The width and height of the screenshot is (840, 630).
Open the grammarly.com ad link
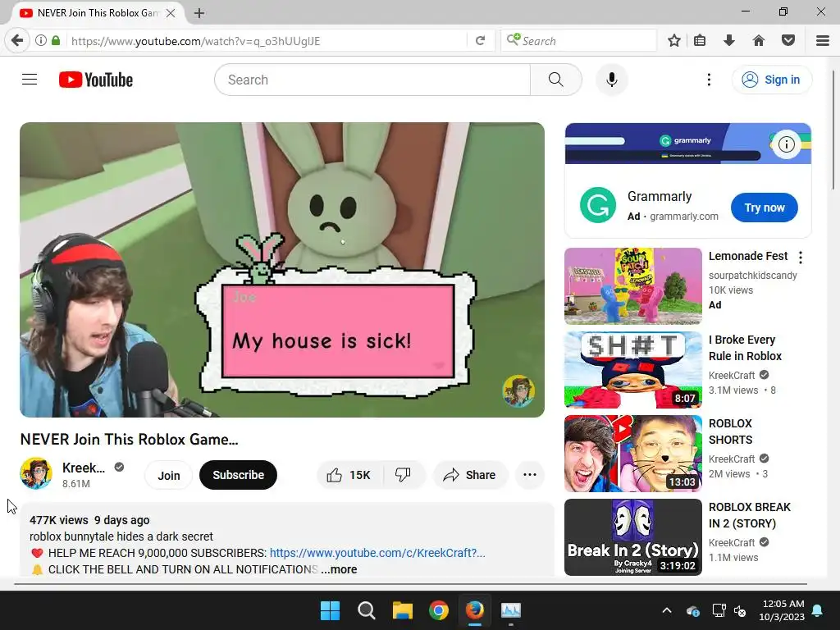[x=684, y=217]
